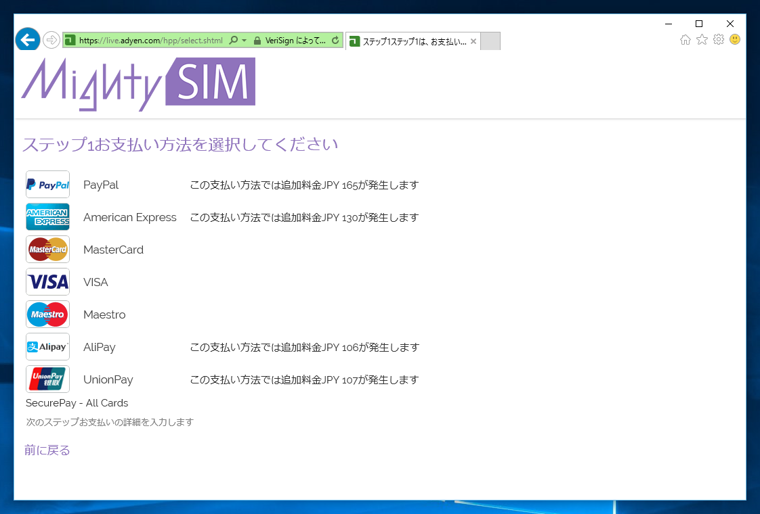Click UnionPay JPY 107 surcharge notice

coord(304,380)
